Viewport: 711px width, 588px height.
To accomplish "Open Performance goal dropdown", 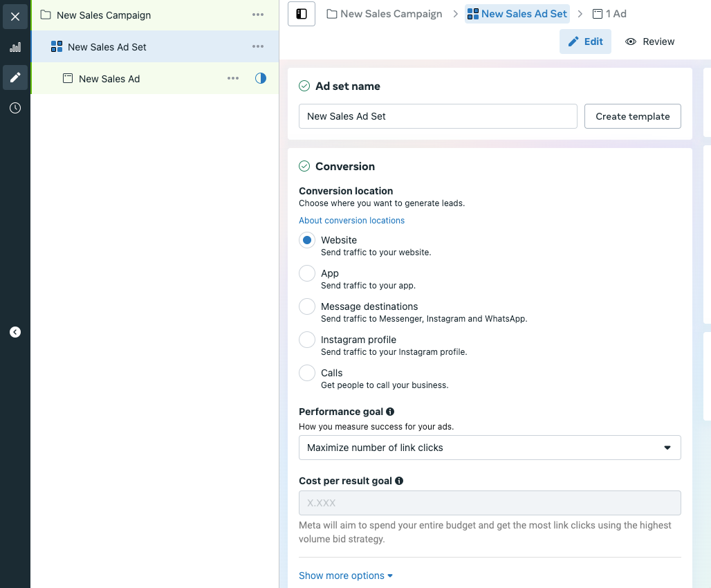I will (x=490, y=448).
